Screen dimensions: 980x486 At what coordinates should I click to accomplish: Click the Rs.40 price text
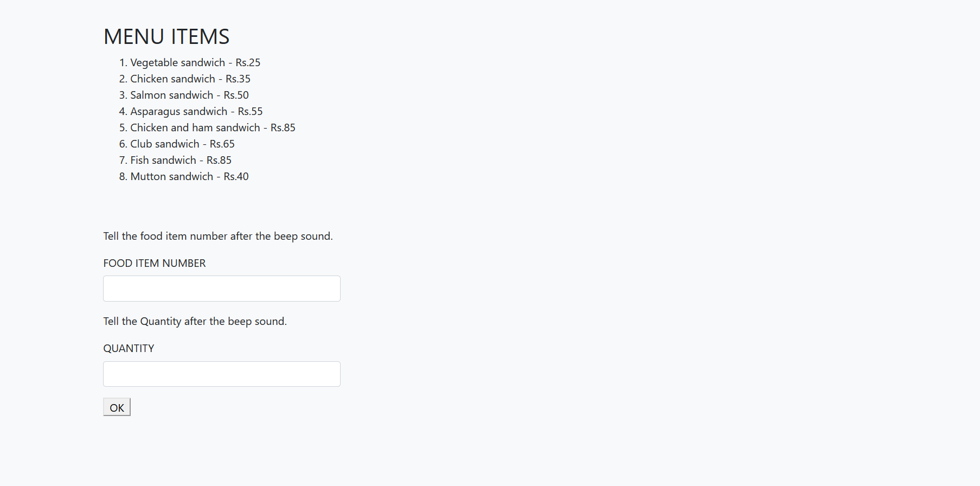[x=236, y=177]
